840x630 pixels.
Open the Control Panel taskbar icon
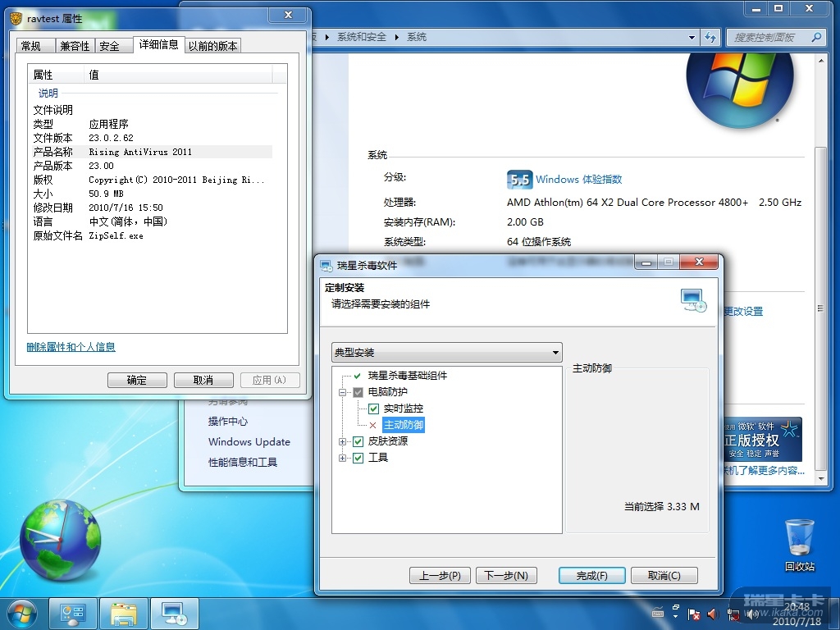[73, 614]
